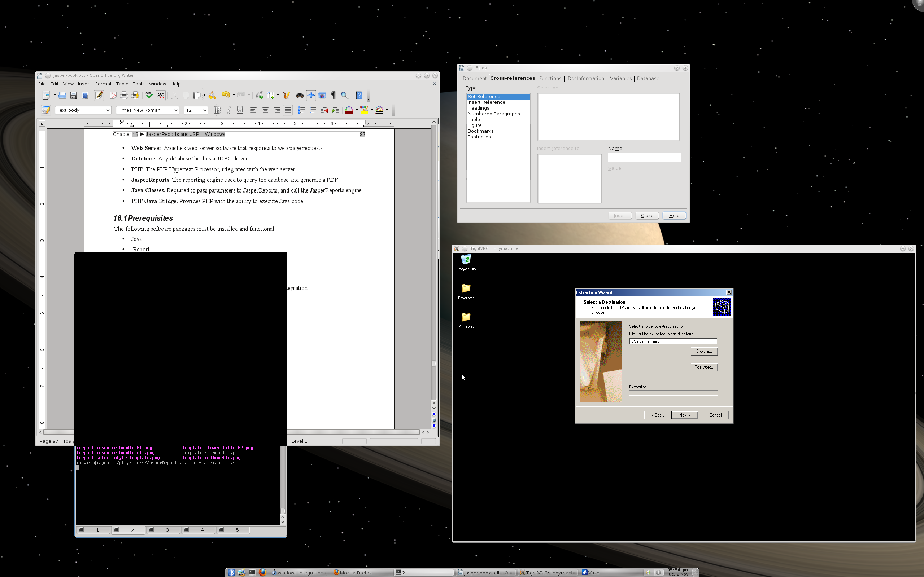Viewport: 924px width, 577px height.
Task: Expand the Times New Roman font dropdown
Action: tap(176, 110)
